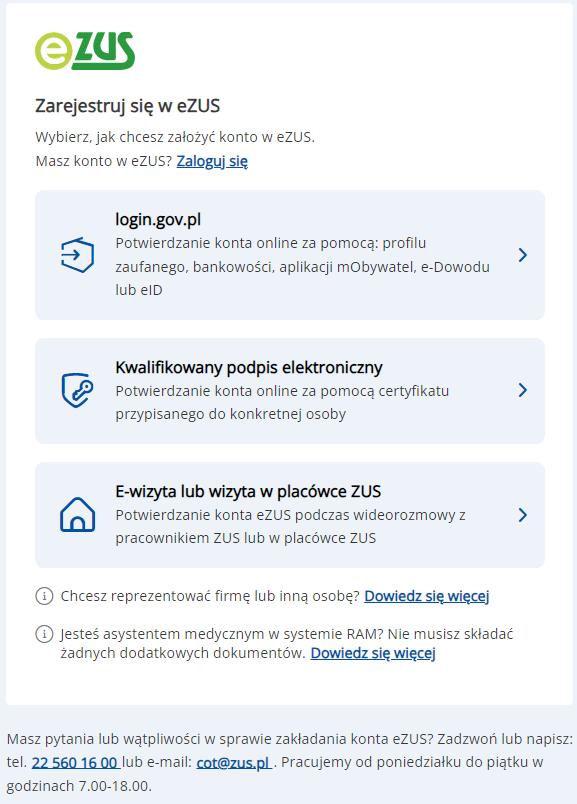Expand the Kwalifikowany podpis elektroniczny chevron
Image resolution: width=577 pixels, height=804 pixels.
523,390
